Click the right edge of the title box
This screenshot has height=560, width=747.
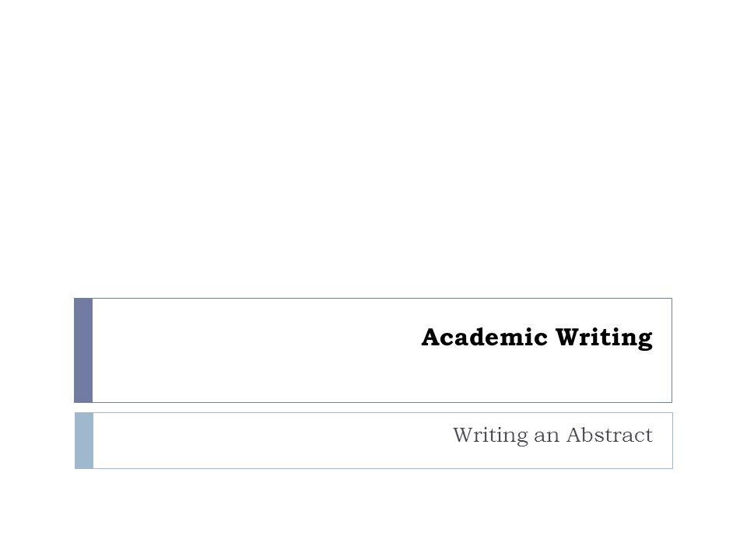click(x=672, y=351)
